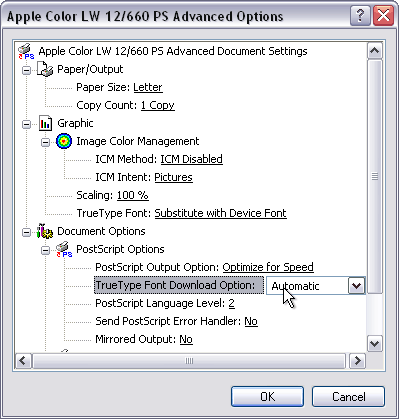Select Advanced Document Settings root label
Viewport: 399px width, 419px height.
tap(173, 51)
